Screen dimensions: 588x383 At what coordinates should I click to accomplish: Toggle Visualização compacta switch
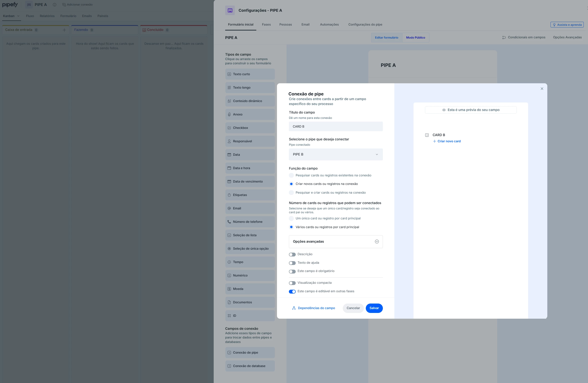click(292, 283)
